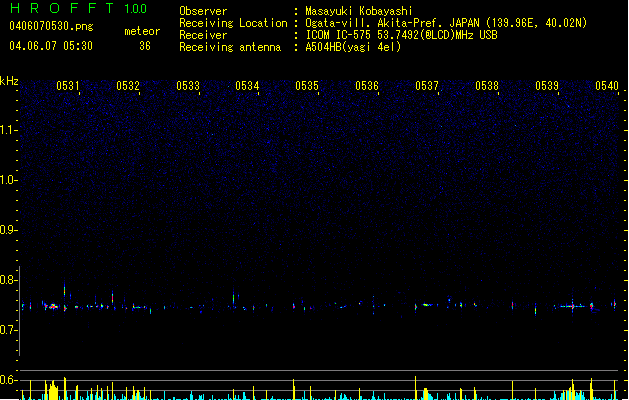Screen dimensions: 629x400
Task: Click the 0539 time marker
Action: [547, 86]
